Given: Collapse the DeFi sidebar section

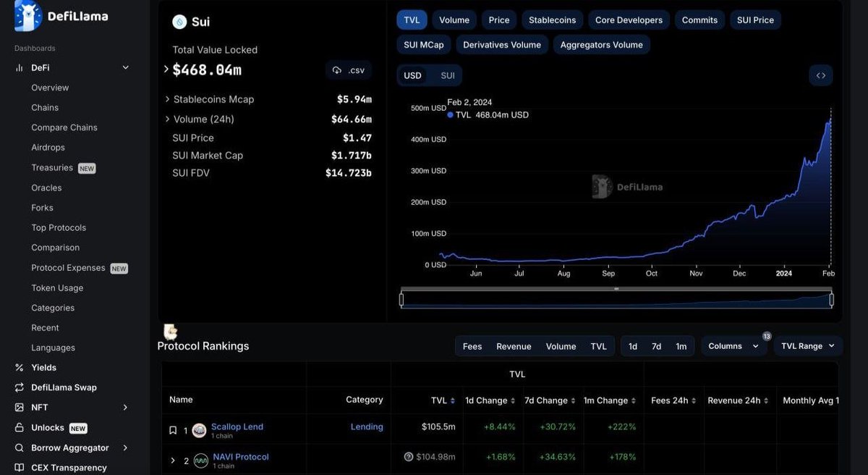Looking at the screenshot, I should coord(125,67).
